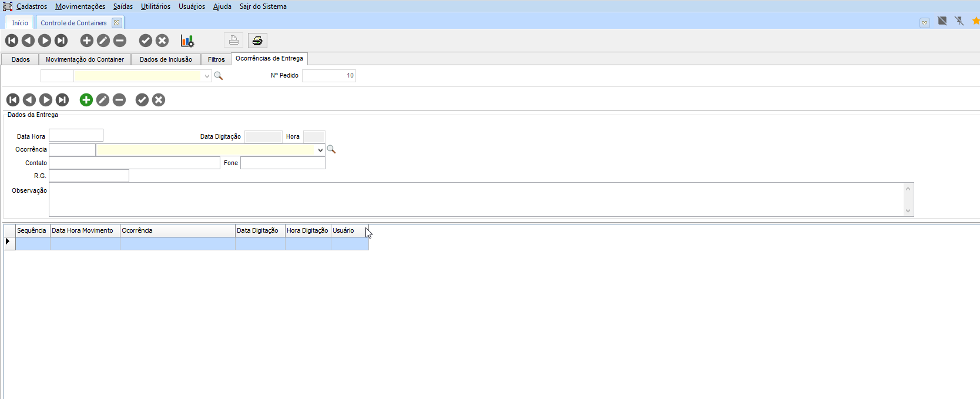Open Movimentação do Container tab
The width and height of the screenshot is (980, 399).
click(x=85, y=59)
